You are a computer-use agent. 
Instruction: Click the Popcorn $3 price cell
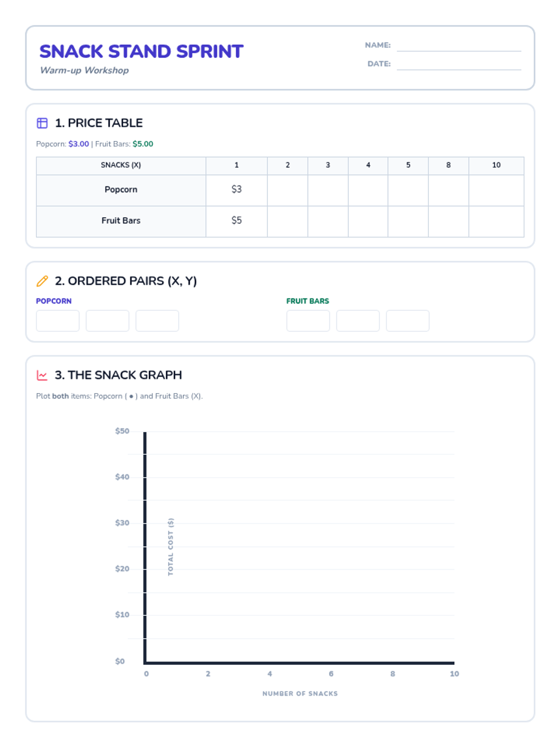click(x=237, y=190)
